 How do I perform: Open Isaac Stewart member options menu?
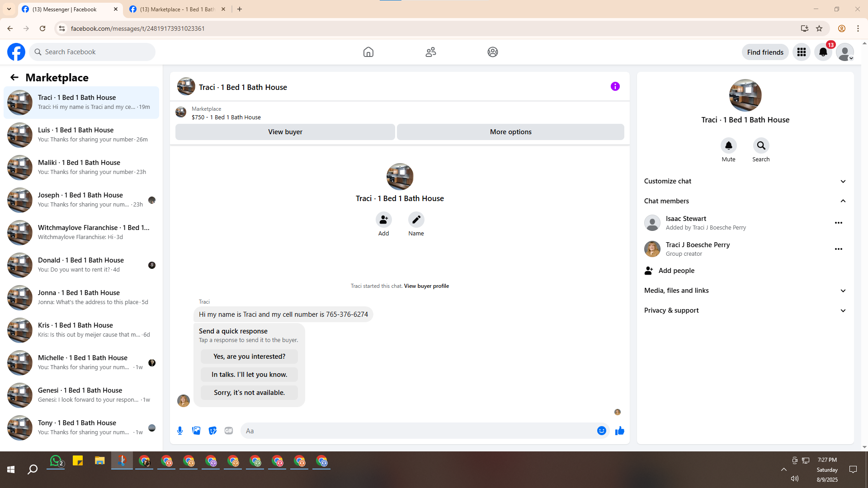click(838, 223)
